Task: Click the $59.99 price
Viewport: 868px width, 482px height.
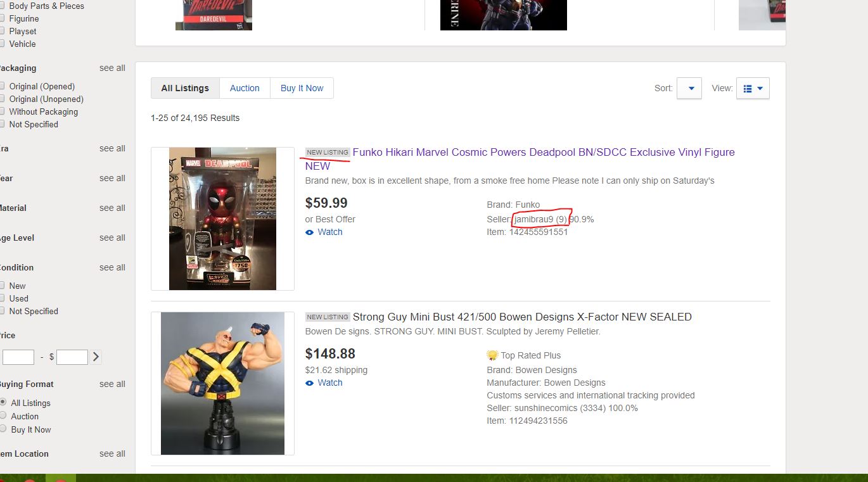Action: (326, 203)
